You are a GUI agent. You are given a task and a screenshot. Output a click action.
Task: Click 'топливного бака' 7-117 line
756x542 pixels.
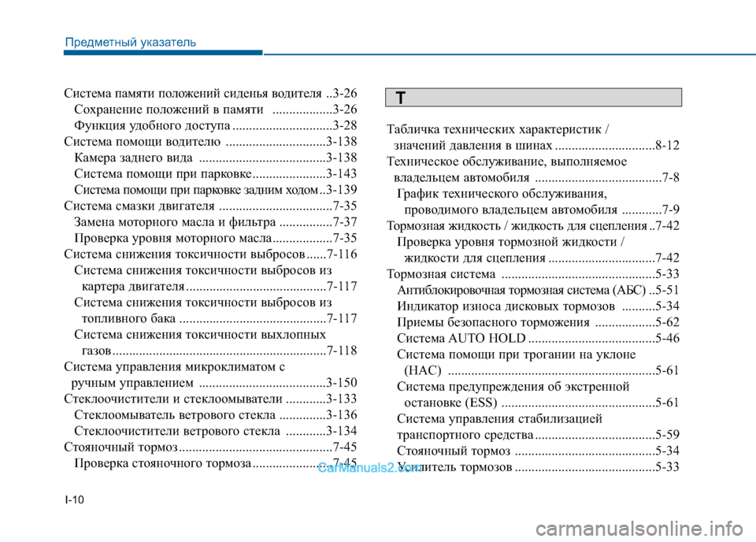tap(220, 319)
